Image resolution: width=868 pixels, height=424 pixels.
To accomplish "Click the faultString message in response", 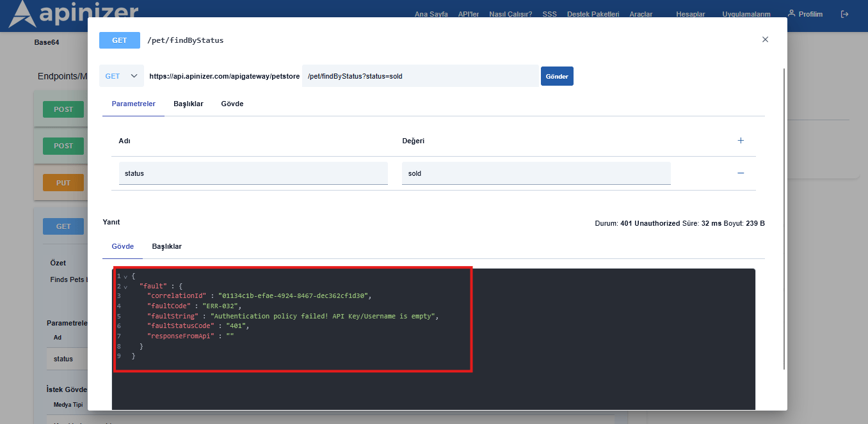I will [x=325, y=317].
